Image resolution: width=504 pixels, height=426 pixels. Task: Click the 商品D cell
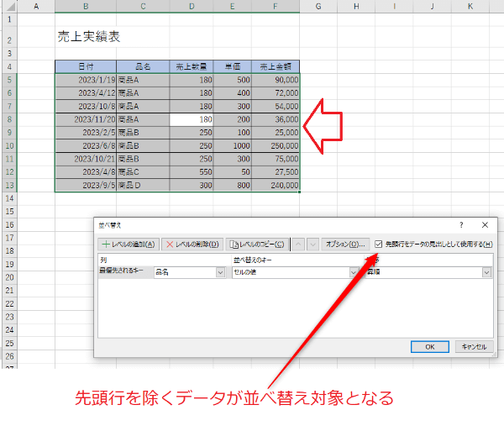[143, 185]
